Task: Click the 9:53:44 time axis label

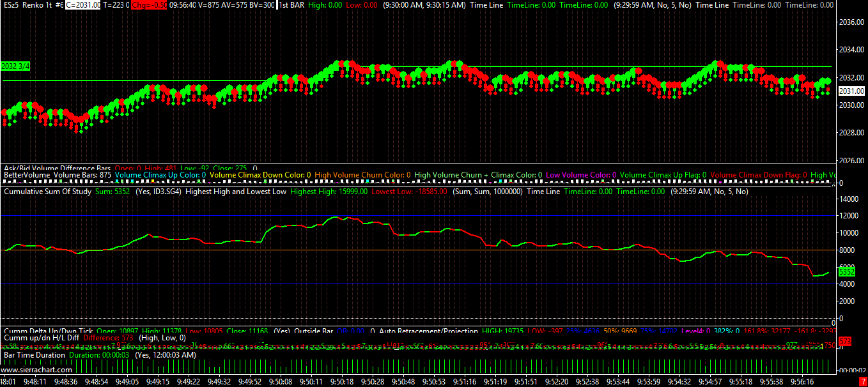Action: (617, 382)
